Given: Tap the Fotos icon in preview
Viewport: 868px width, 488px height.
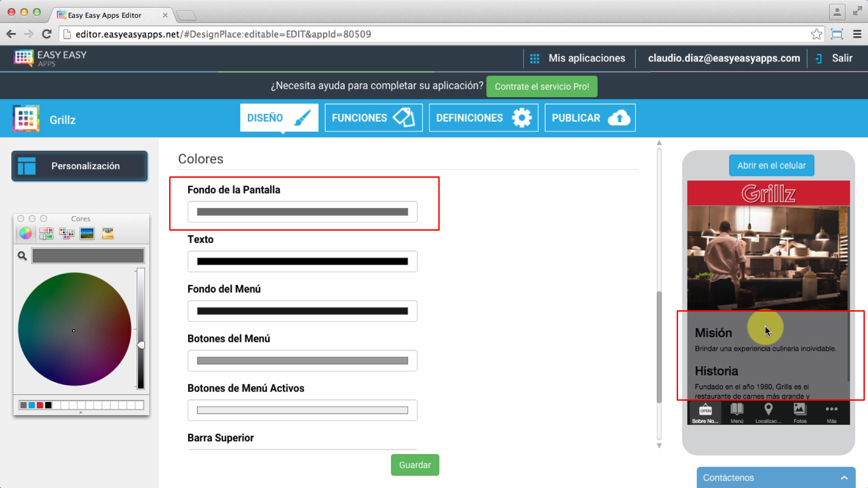Looking at the screenshot, I should pyautogui.click(x=800, y=412).
